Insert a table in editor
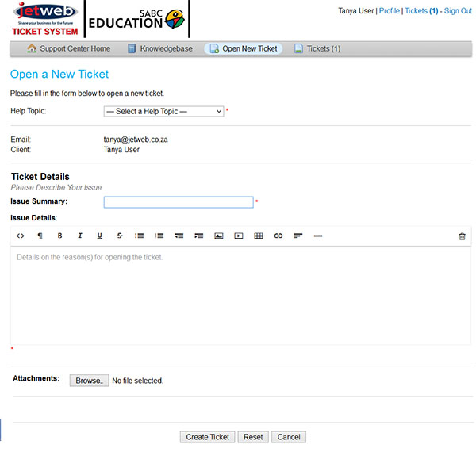Screen dimensions: 476x452 [x=259, y=236]
